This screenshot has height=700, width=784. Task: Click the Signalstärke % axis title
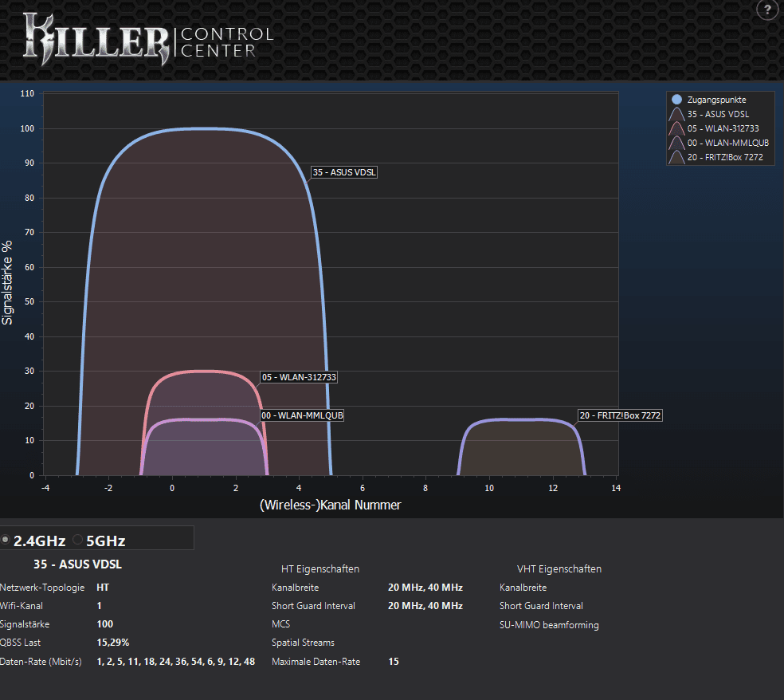coord(7,283)
